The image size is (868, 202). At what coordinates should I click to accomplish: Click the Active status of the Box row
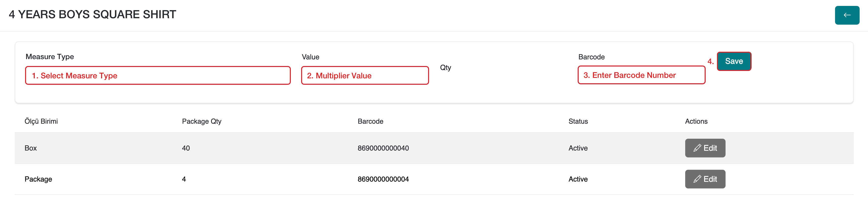tap(578, 148)
